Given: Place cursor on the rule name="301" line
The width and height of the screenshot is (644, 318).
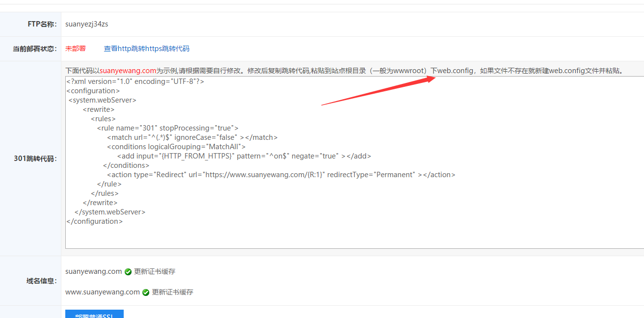Looking at the screenshot, I should click(x=167, y=128).
